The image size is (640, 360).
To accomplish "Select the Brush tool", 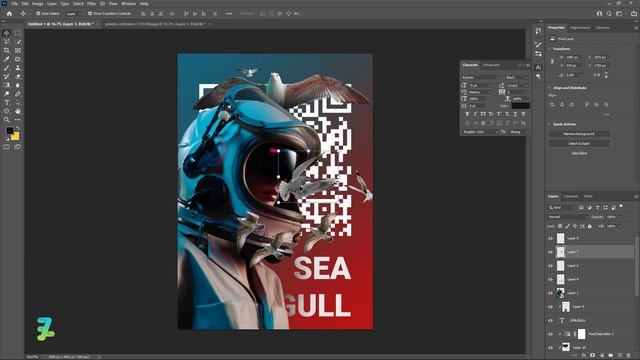I will click(x=7, y=68).
